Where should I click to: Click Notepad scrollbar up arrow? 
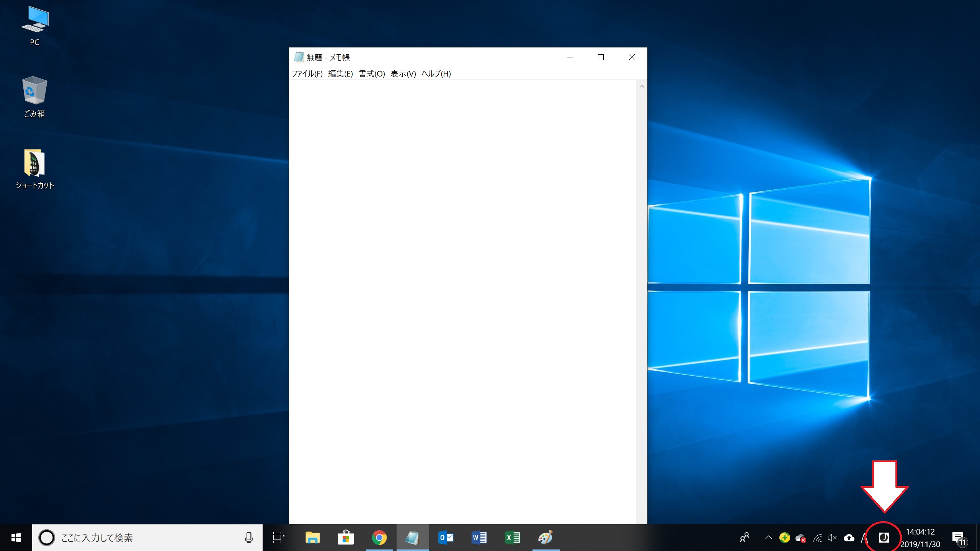(642, 86)
